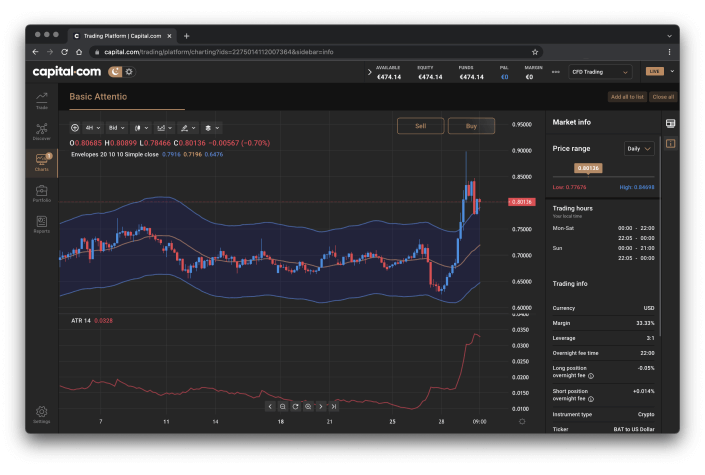Click the ATR 14 indicator label
Viewport: 705px width, 475px height.
81,321
